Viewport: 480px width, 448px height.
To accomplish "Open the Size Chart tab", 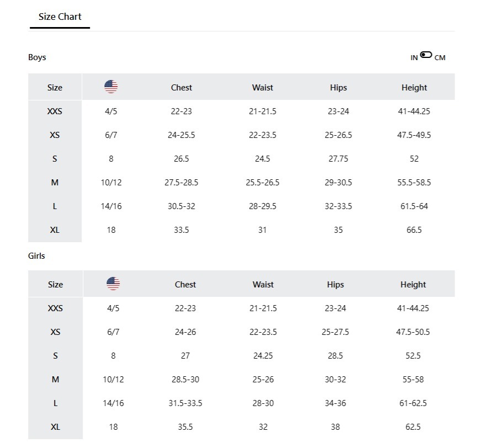I will coord(60,17).
